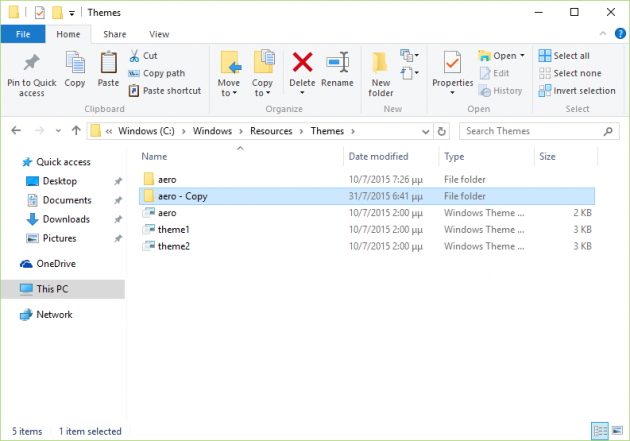Select the 'aero - Copy' folder
Screen dimensions: 630x441
367,196
